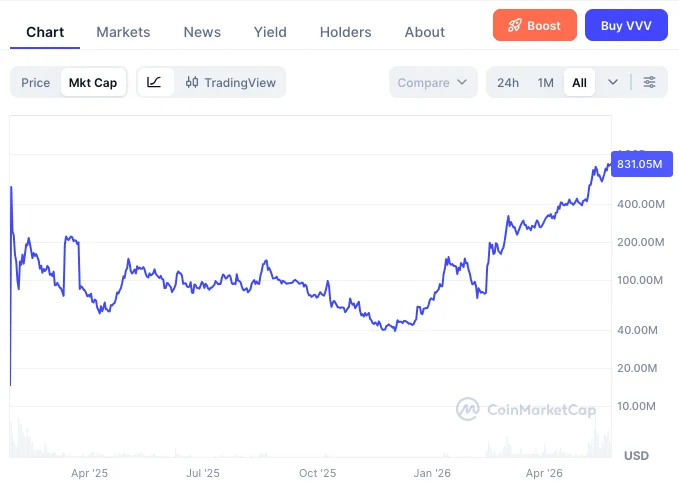Select the line chart view icon

(154, 82)
